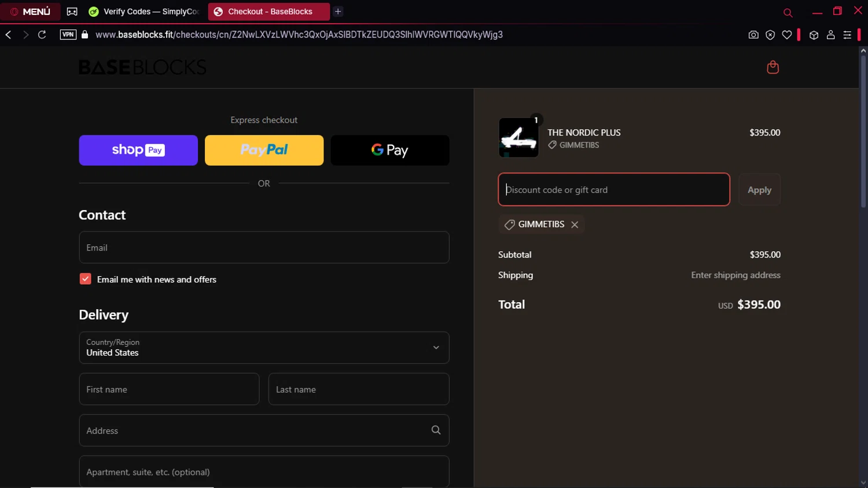Choose PayPal express checkout
868x488 pixels.
(264, 151)
